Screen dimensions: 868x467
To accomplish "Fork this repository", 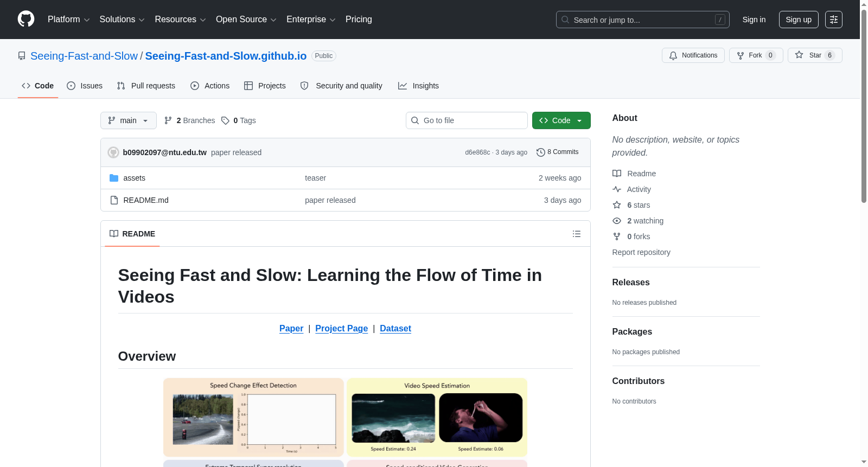I will click(x=756, y=55).
